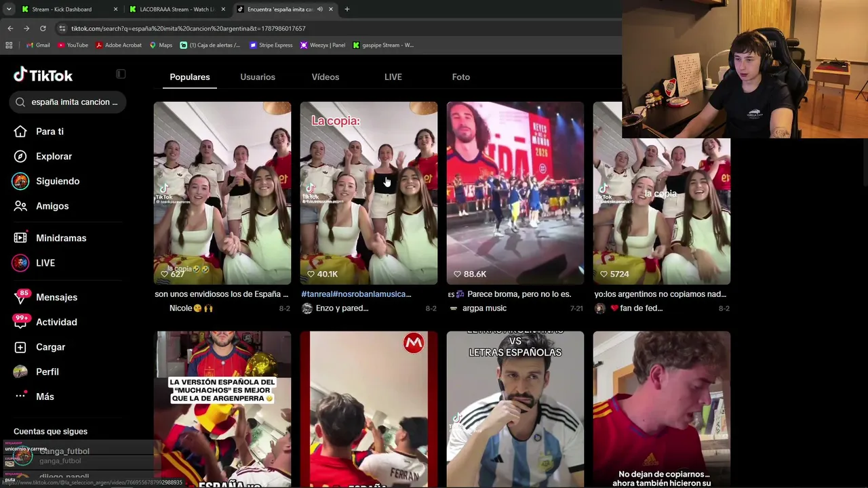Open the 'La copia:' video thumbnail
This screenshot has height=488, width=868.
[369, 193]
